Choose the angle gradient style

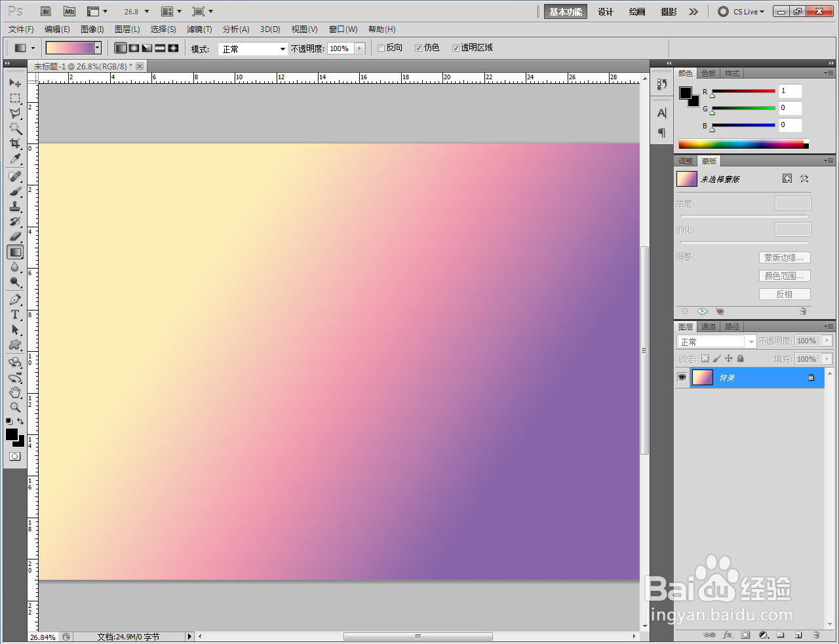pos(147,48)
